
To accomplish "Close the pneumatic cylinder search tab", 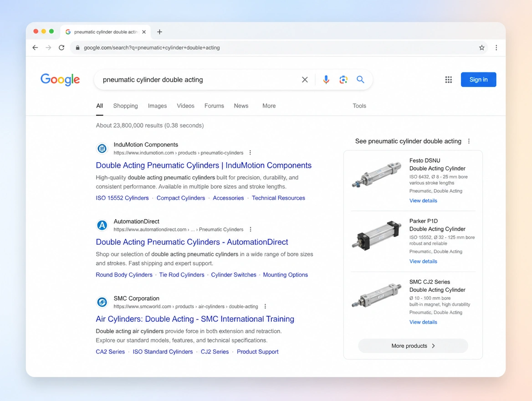I will pyautogui.click(x=144, y=32).
